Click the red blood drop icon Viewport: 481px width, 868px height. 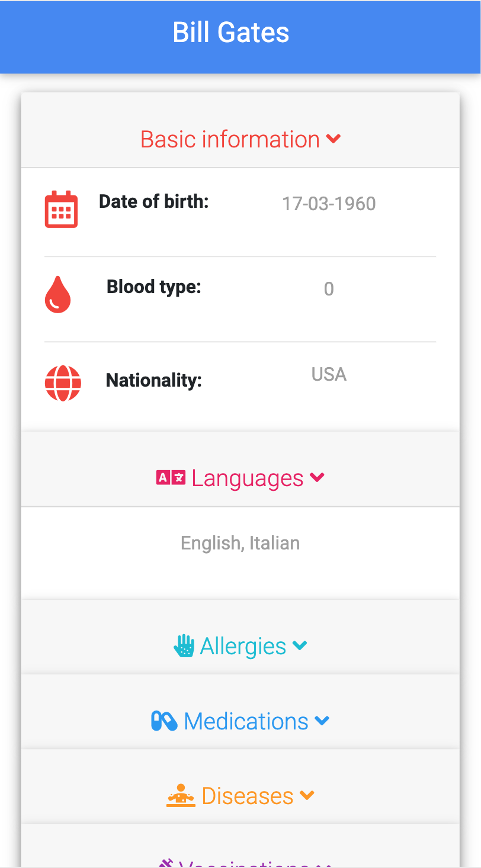coord(58,294)
